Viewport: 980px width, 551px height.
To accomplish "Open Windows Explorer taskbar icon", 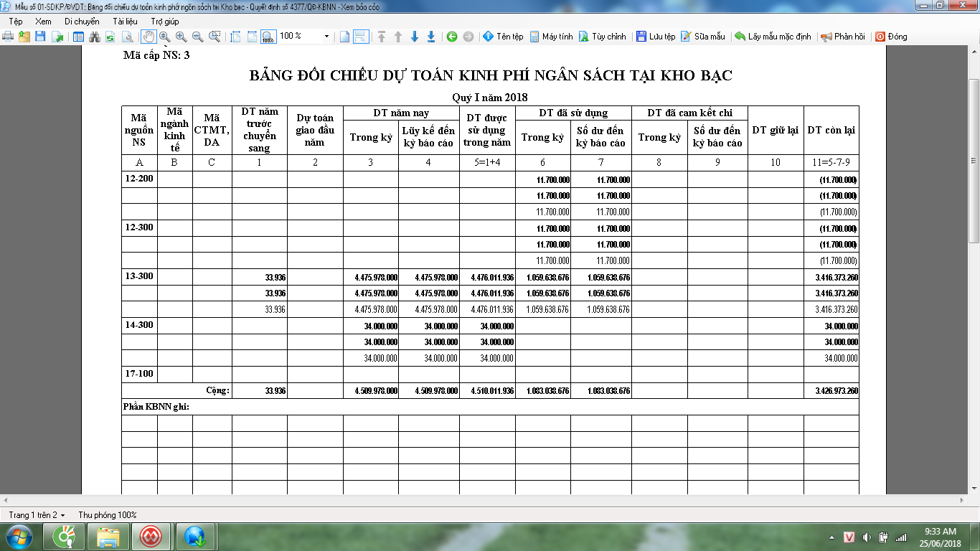I will (x=108, y=536).
